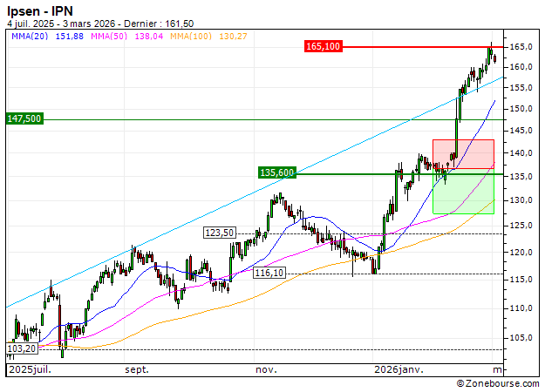Click the 123,50 dashed level label

tap(220, 233)
